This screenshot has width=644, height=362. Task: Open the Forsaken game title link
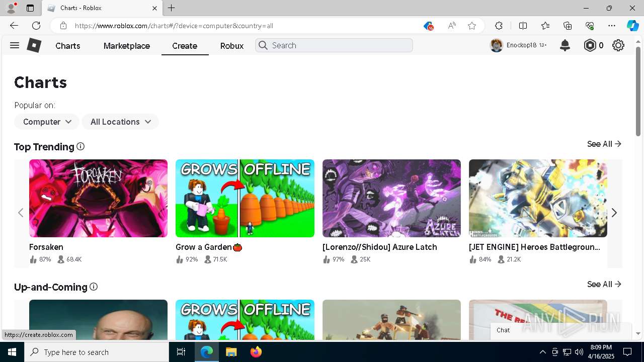click(x=46, y=247)
